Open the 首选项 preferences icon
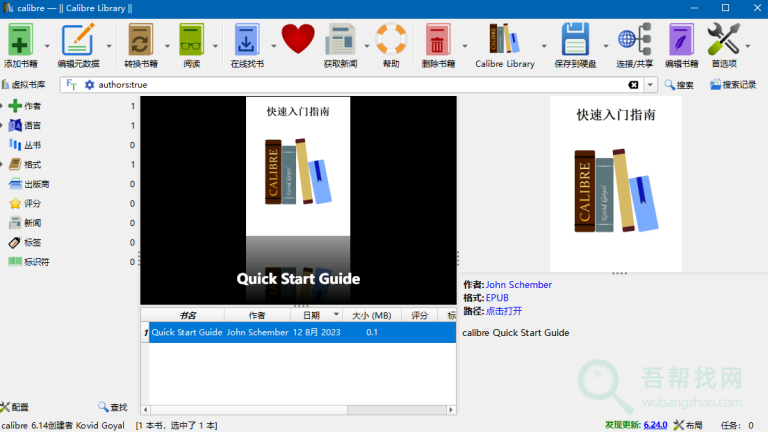 tap(722, 40)
